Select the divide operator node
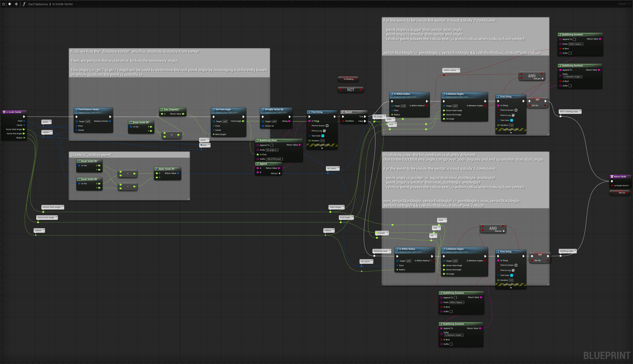633x364 pixels. point(172,135)
